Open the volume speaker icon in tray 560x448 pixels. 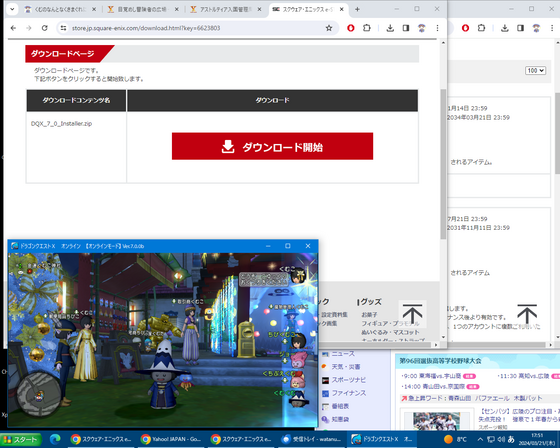(x=501, y=439)
